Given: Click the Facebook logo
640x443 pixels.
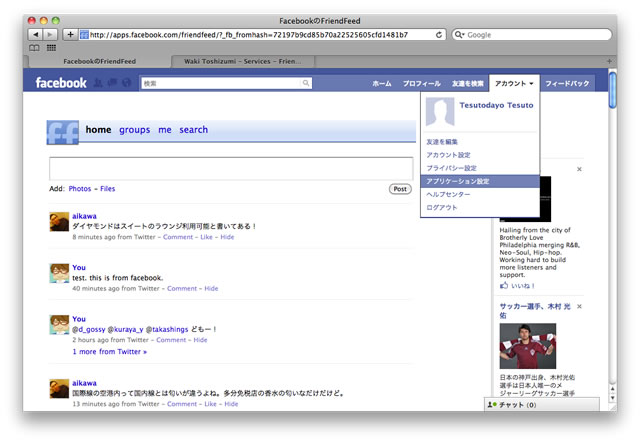Looking at the screenshot, I should (61, 83).
